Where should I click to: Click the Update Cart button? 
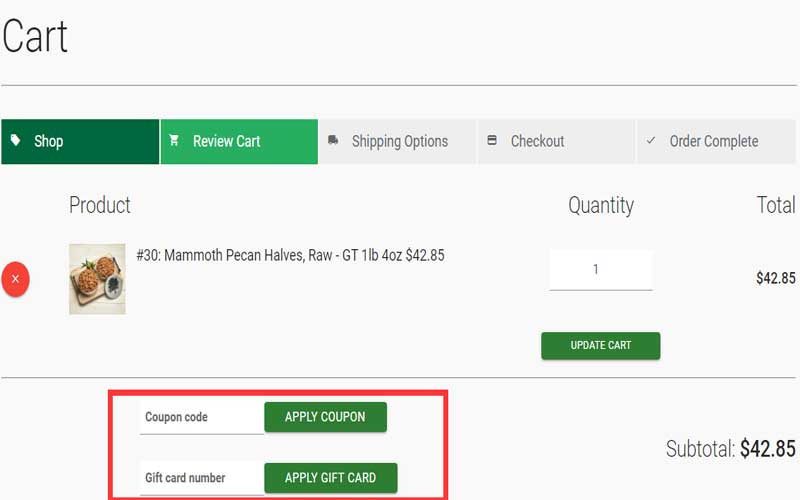[601, 345]
